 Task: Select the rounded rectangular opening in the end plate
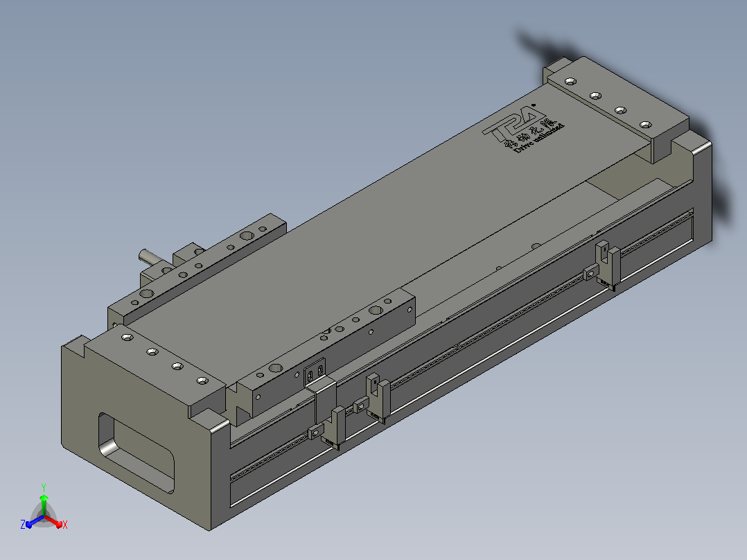point(137,453)
